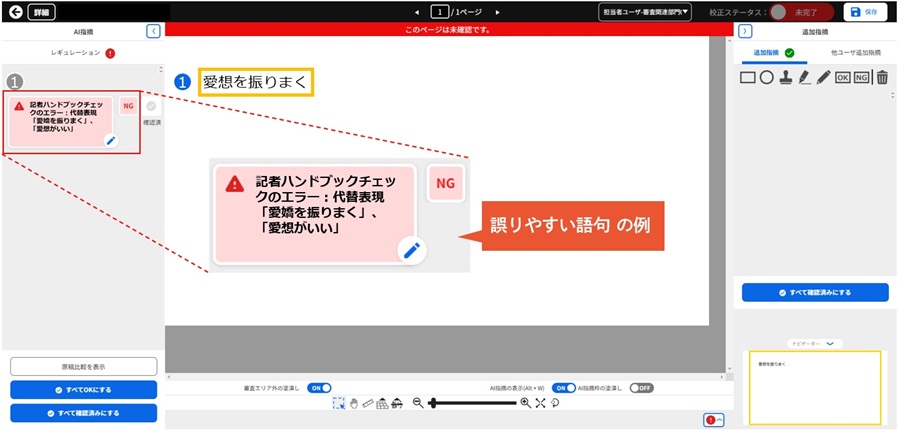Click the fit-to-screen arrows icon
The height and width of the screenshot is (430, 900).
pos(540,403)
